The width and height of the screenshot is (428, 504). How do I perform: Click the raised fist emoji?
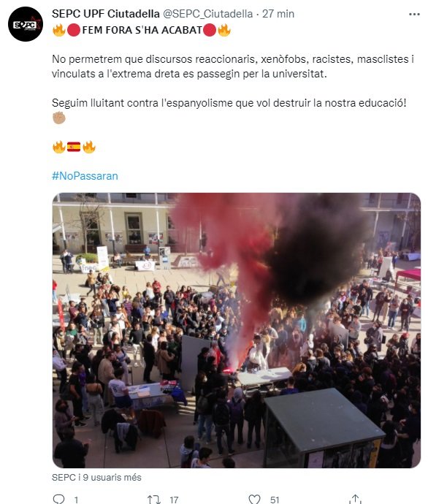[59, 118]
